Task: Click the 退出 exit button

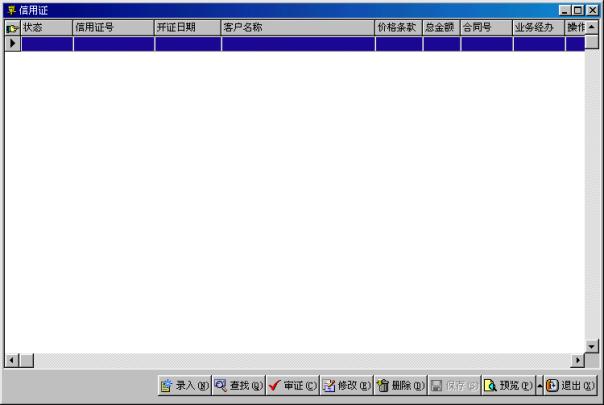Action: [571, 385]
